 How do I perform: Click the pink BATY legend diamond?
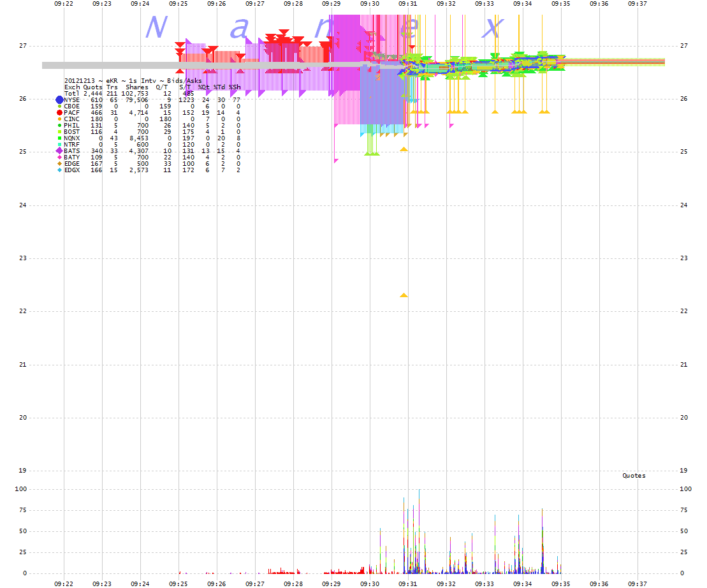click(59, 158)
